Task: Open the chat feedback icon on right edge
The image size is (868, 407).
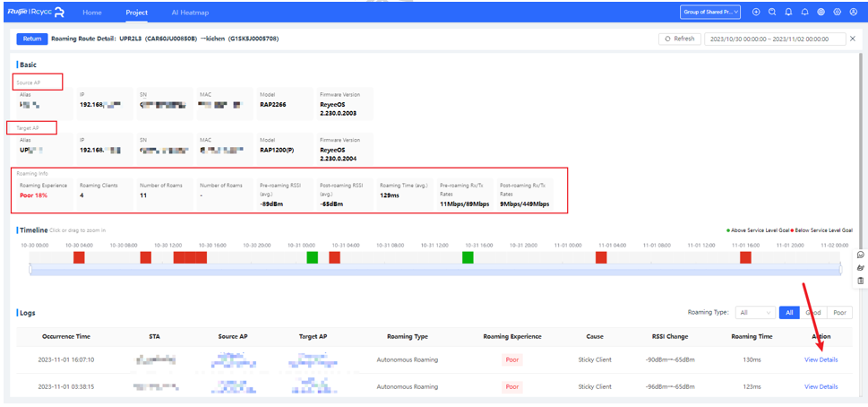Action: tap(860, 255)
